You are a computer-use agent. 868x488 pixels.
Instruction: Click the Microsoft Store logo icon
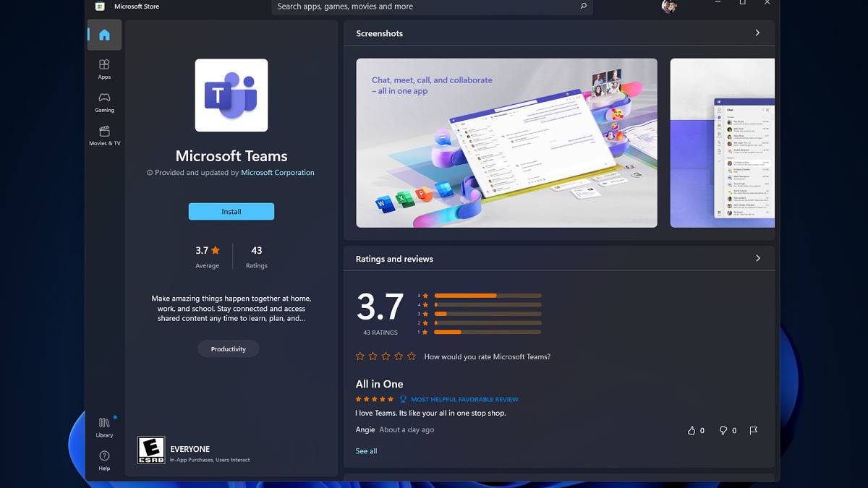click(99, 7)
